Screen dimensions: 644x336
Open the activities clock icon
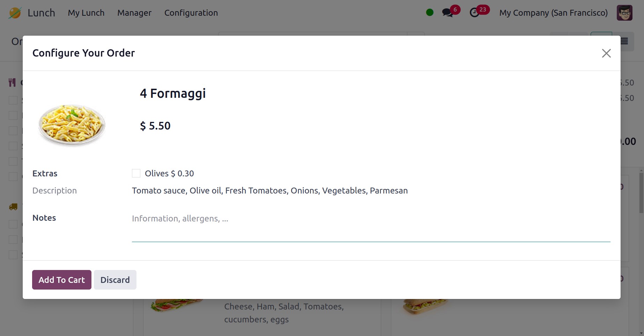click(474, 13)
